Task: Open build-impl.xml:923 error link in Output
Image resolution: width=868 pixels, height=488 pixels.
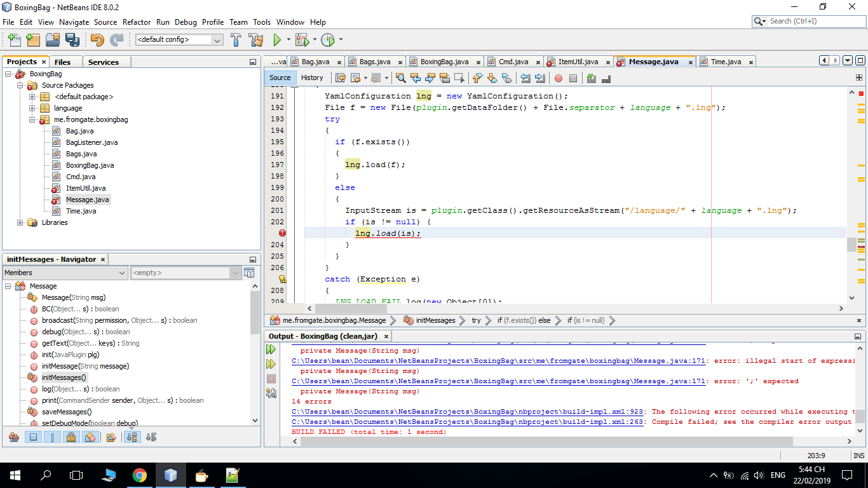Action: [467, 412]
